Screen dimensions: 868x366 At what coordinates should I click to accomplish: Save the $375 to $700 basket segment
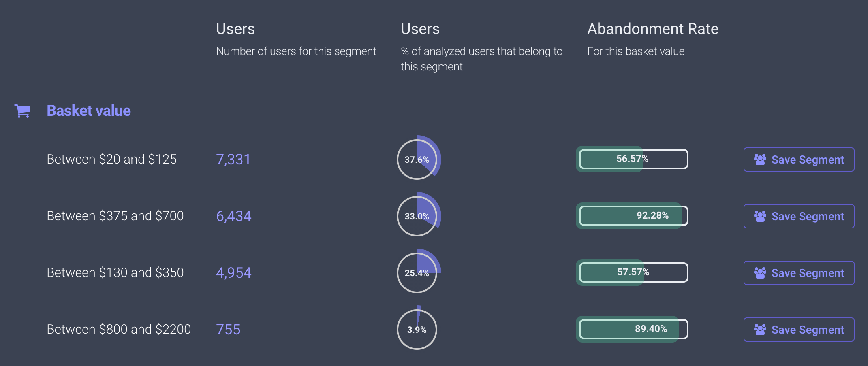(799, 216)
